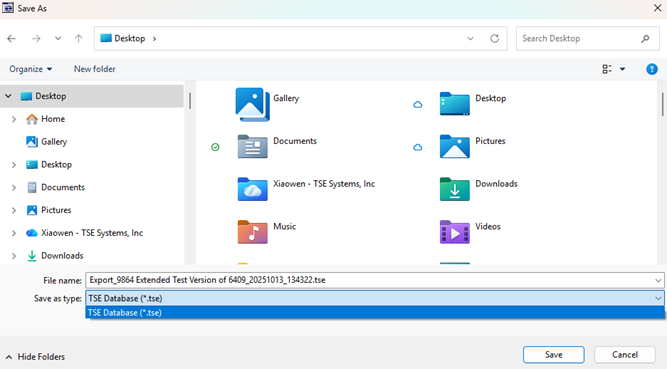Open Help question mark icon
Image resolution: width=667 pixels, height=369 pixels.
652,69
